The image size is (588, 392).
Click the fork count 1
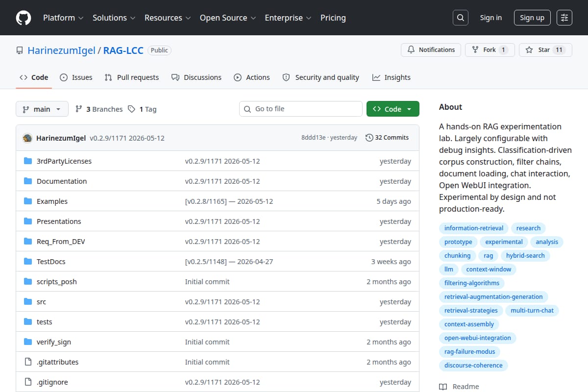click(x=504, y=50)
